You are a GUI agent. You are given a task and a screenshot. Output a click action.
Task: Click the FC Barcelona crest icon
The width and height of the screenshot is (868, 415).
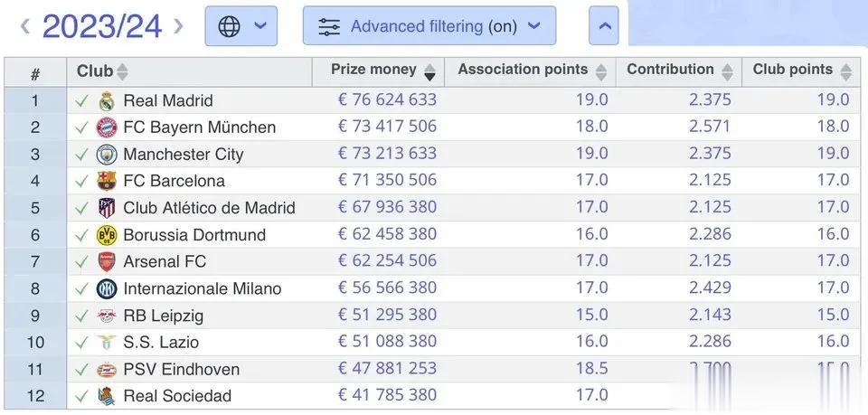tap(107, 181)
